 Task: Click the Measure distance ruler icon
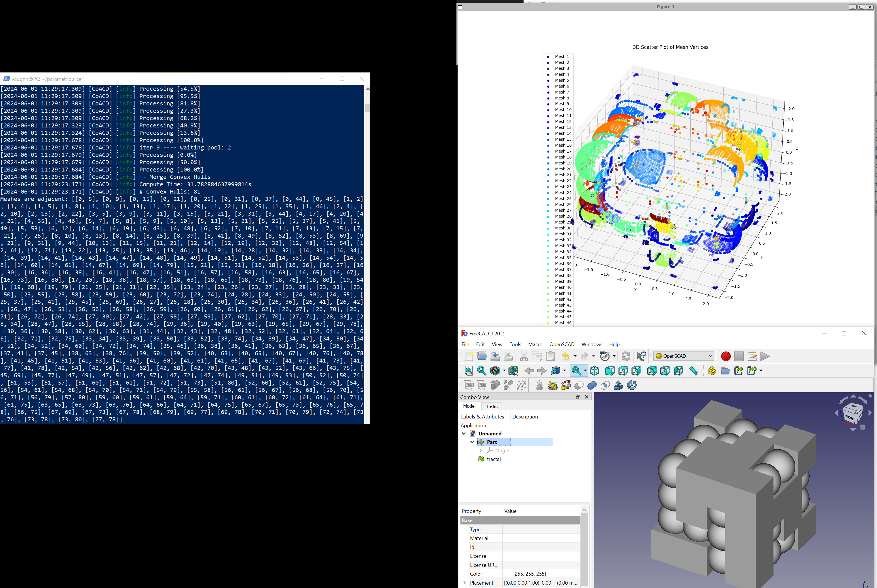[693, 371]
